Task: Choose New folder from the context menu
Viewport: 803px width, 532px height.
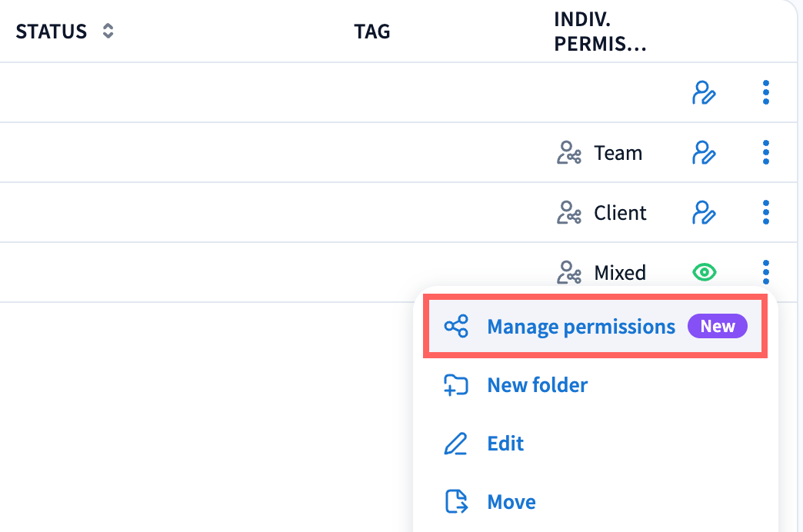Action: [537, 385]
